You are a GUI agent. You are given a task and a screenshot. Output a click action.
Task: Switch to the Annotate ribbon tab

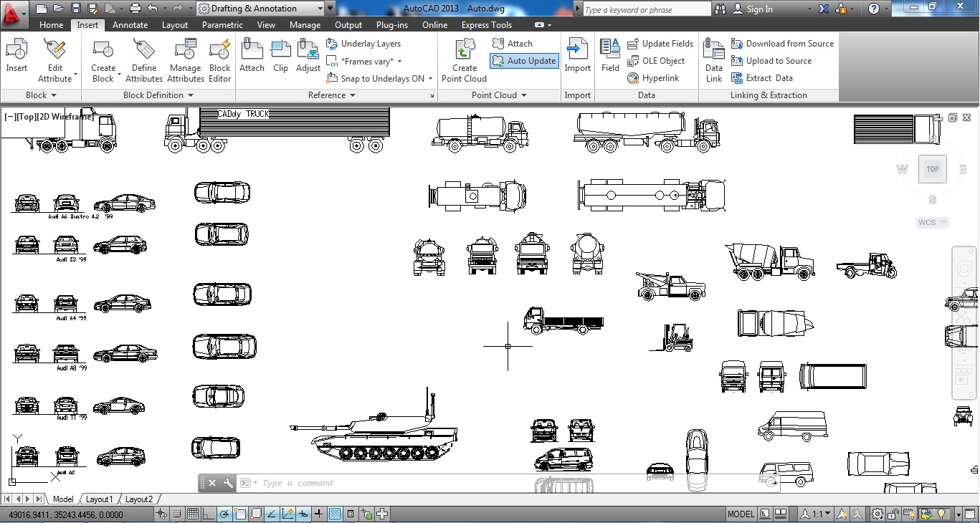click(x=130, y=24)
